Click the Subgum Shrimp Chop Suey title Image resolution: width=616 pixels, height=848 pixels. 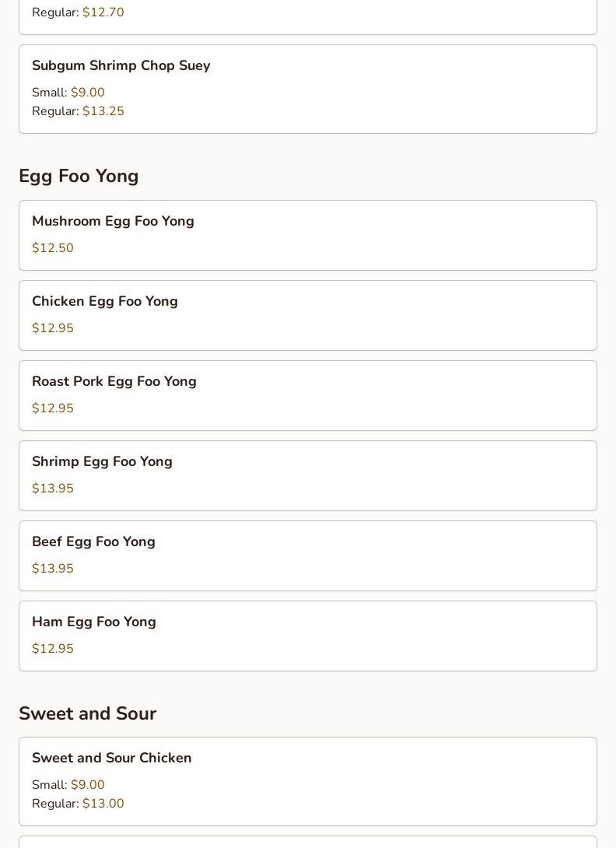click(121, 66)
